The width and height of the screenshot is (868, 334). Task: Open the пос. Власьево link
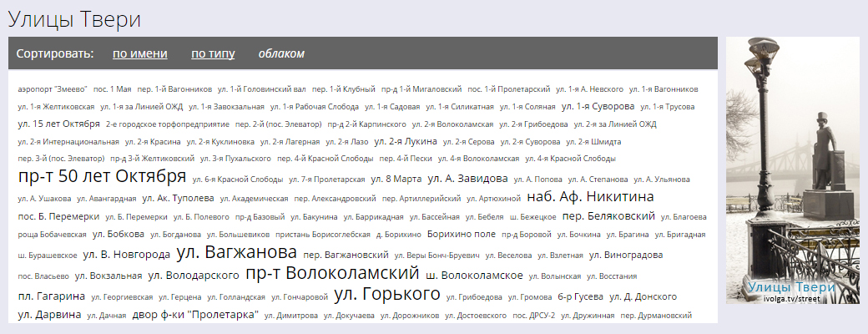pyautogui.click(x=43, y=276)
